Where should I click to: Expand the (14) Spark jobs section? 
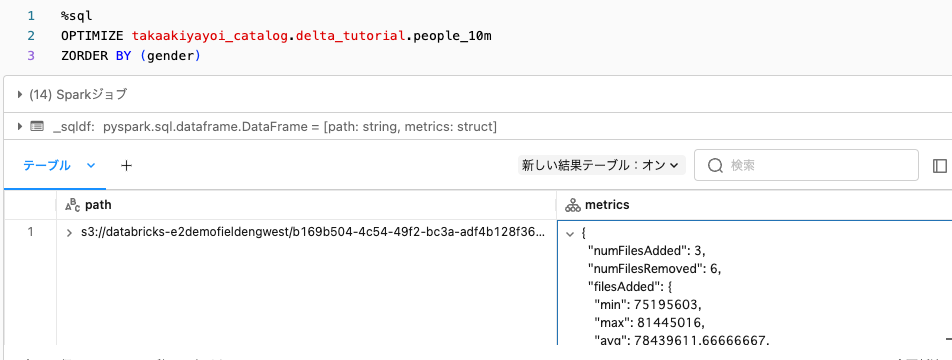(21, 94)
